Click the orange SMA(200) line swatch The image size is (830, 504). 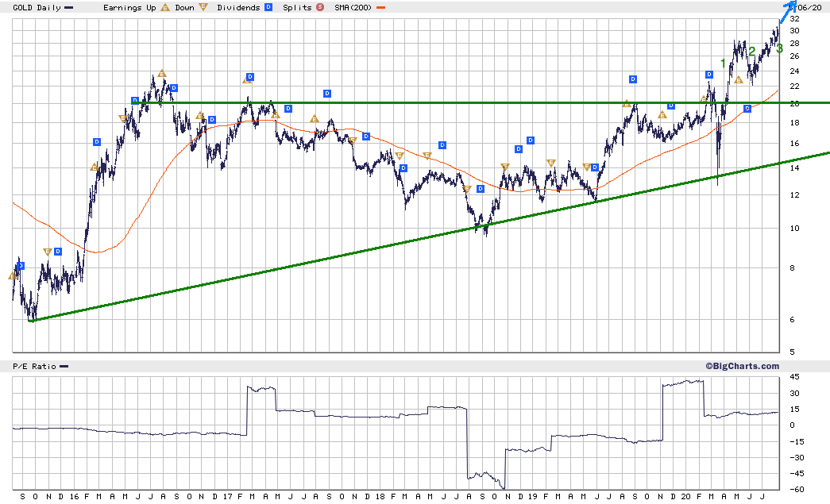[380, 8]
